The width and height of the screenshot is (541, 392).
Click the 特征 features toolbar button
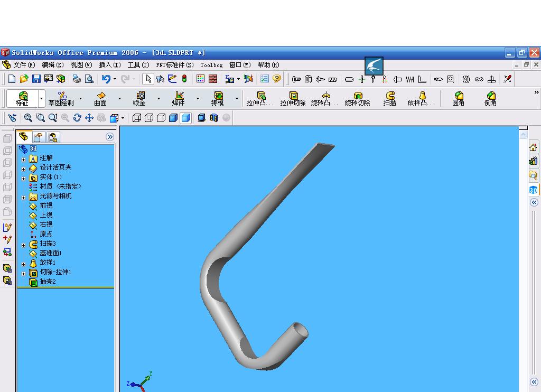[x=22, y=98]
